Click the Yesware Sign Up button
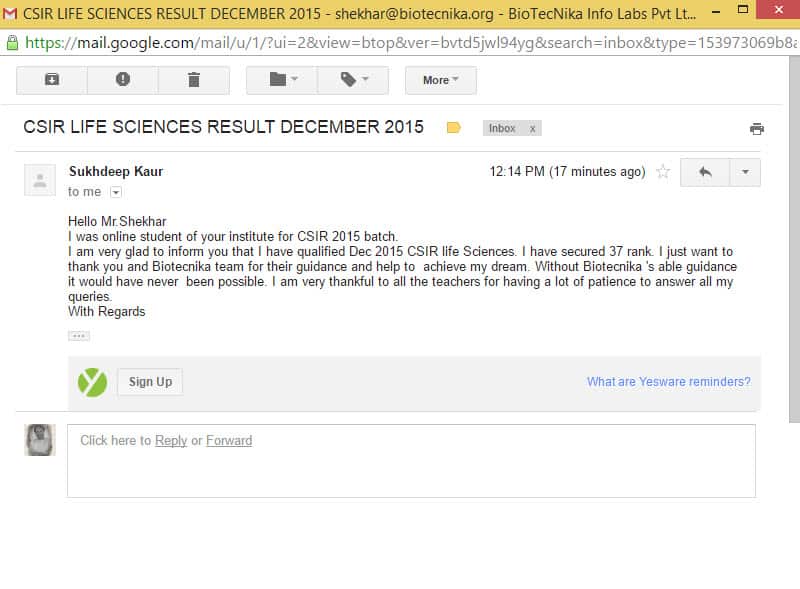This screenshot has height=589, width=800. pyautogui.click(x=150, y=382)
